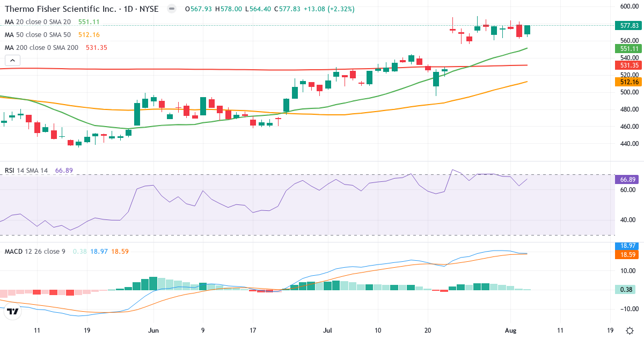Click the 600.00 price axis tick
This screenshot has height=338, width=644.
[x=629, y=6]
